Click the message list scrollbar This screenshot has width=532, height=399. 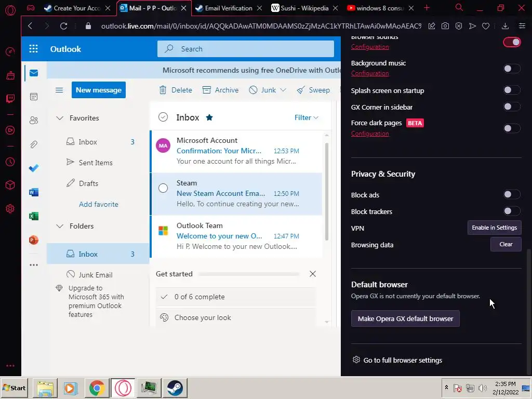(327, 192)
